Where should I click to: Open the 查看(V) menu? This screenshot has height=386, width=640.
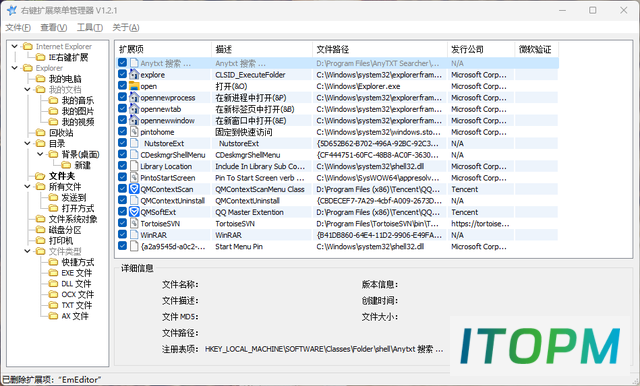53,27
